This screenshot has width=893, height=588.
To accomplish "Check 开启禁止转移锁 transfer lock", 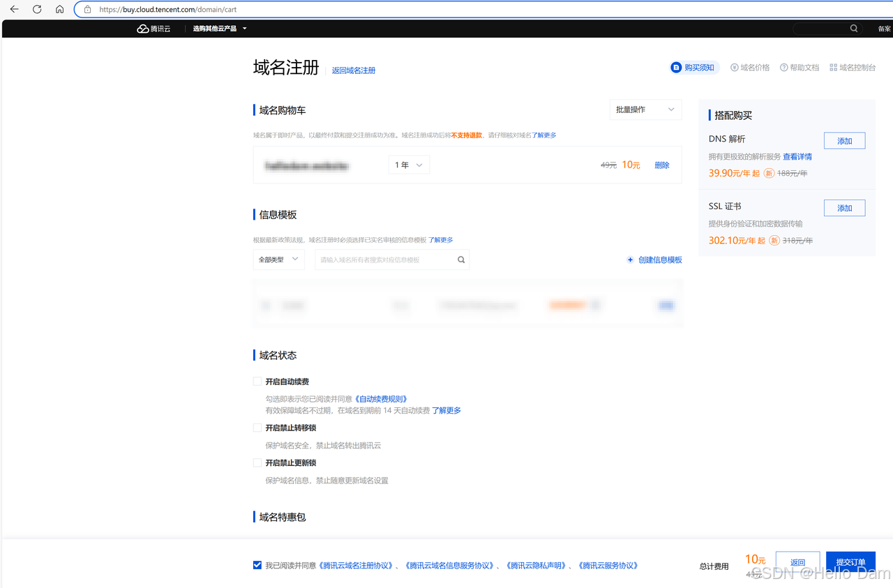I will (257, 427).
